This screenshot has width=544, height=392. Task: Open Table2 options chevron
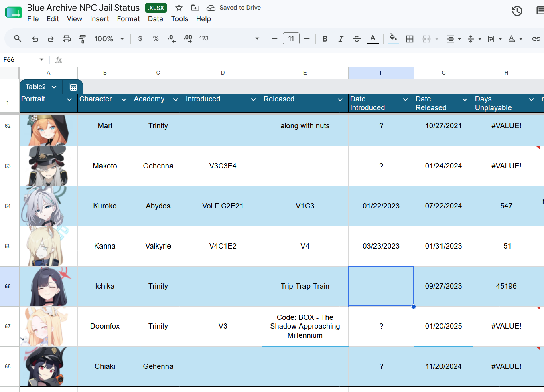pos(54,87)
